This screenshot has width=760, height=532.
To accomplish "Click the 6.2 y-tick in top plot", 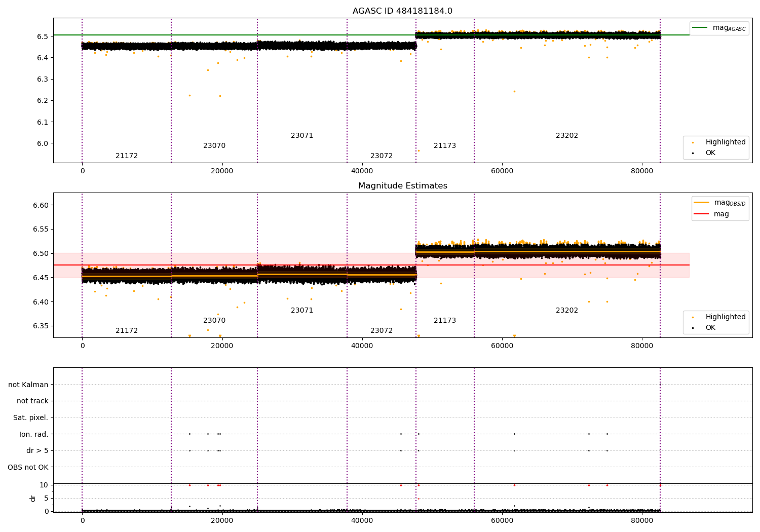I will coord(42,101).
